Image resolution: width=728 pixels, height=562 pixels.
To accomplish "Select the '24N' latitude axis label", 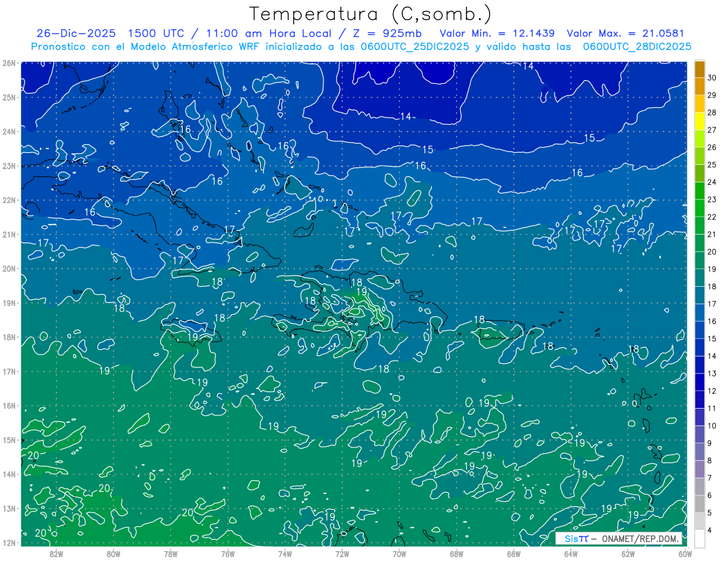I will pos(8,132).
